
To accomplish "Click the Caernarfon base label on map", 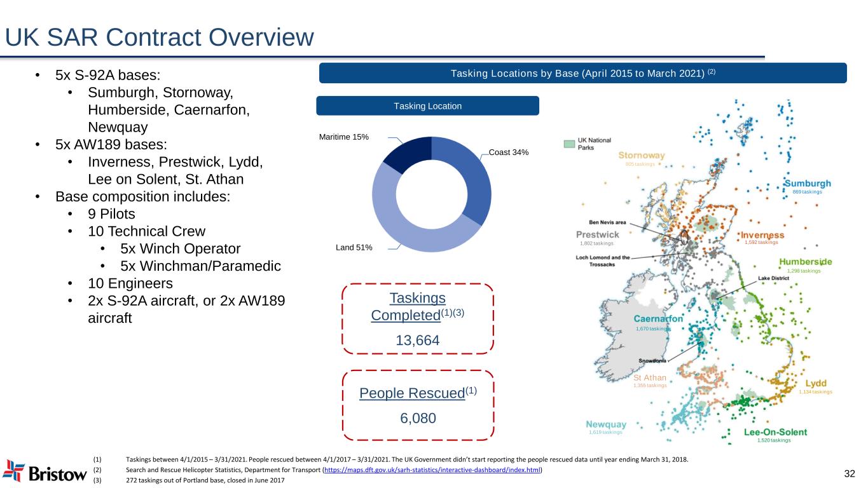I will click(x=658, y=319).
